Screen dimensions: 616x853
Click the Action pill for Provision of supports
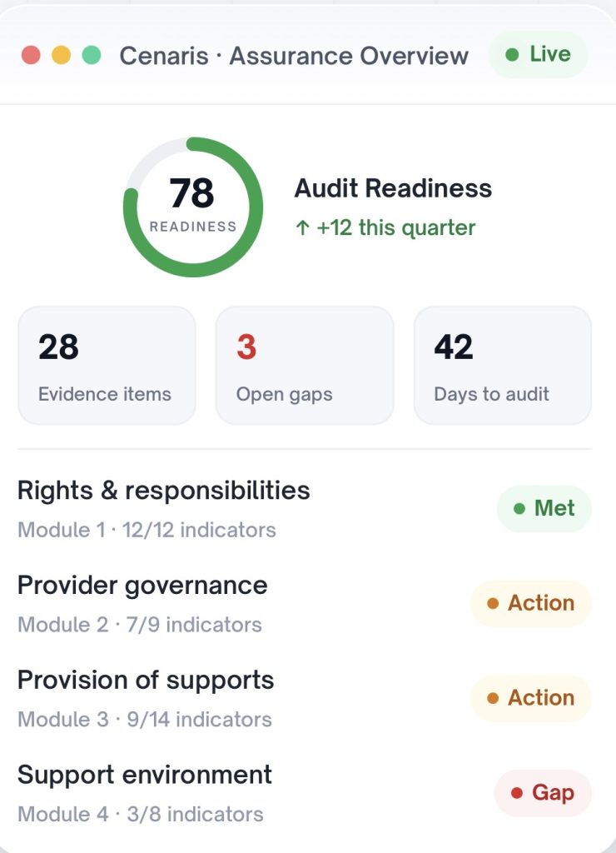point(531,698)
